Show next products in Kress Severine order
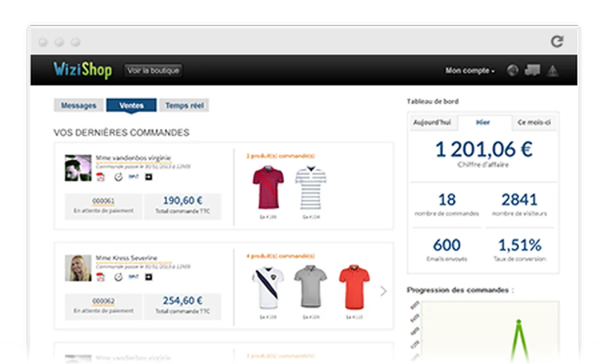 click(x=383, y=290)
